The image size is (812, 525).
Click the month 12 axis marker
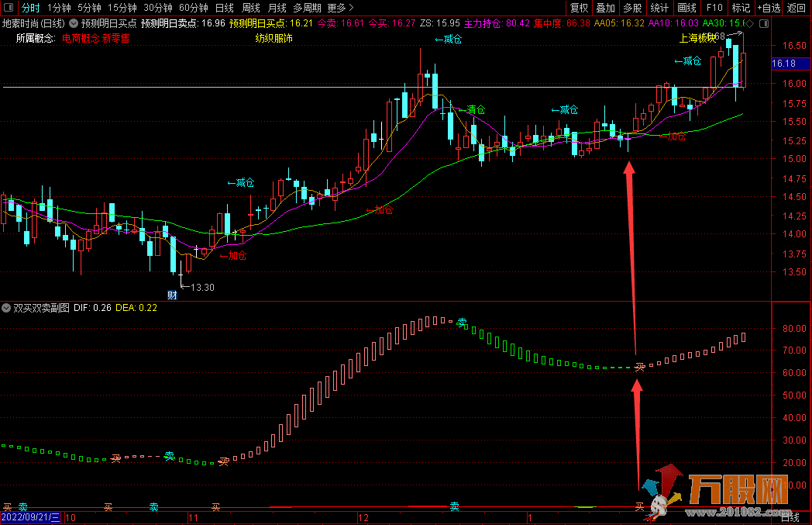click(x=363, y=518)
